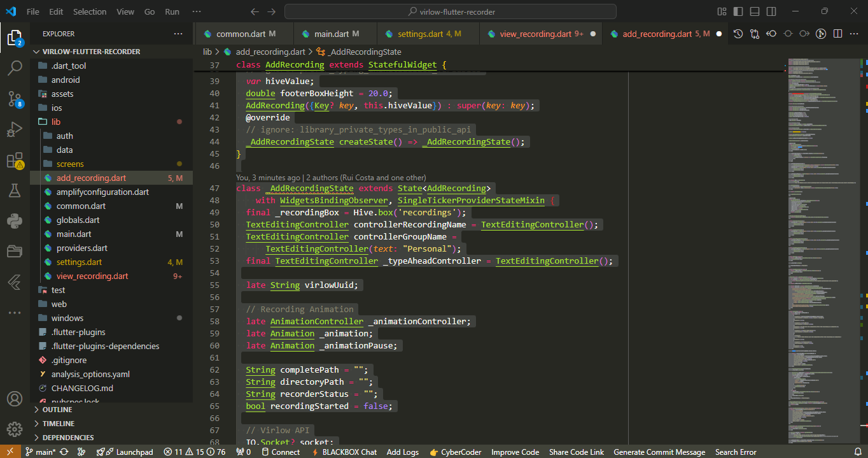Toggle bottom Panel visibility
The height and width of the screenshot is (458, 868).
click(755, 11)
